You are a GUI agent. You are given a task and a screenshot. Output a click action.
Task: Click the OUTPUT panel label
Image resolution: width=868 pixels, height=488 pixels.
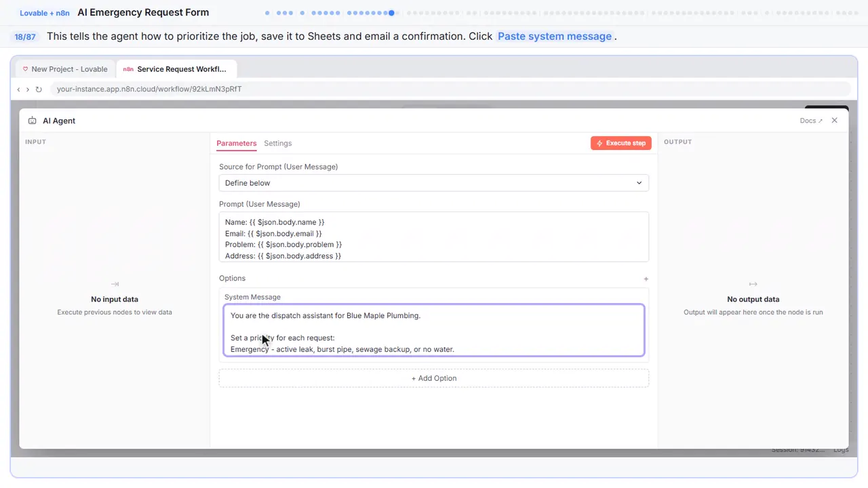pyautogui.click(x=677, y=142)
